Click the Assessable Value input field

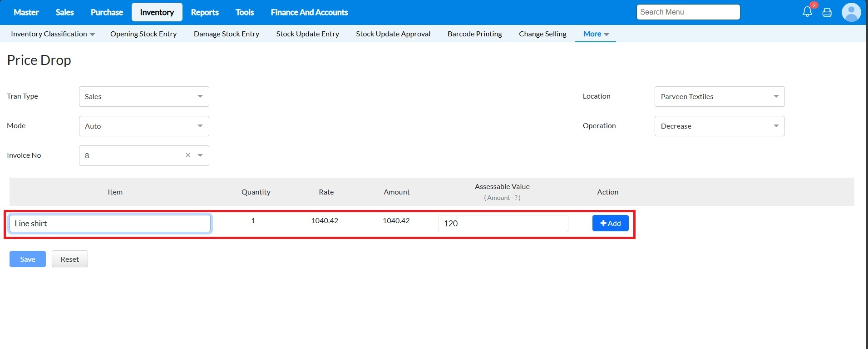503,224
